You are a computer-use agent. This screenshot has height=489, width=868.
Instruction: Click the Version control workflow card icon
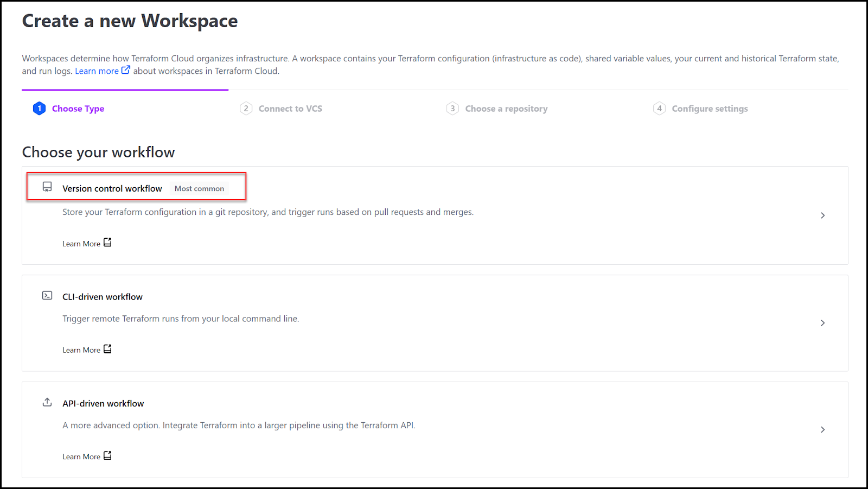(47, 186)
